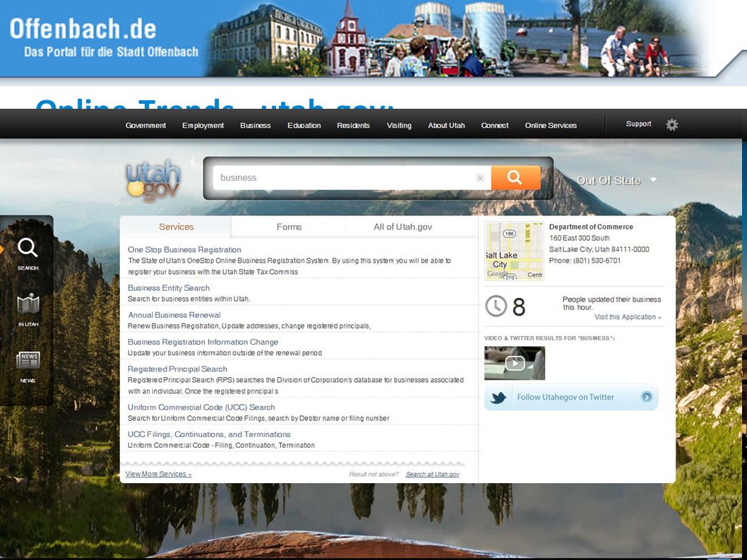The width and height of the screenshot is (747, 560).
Task: Open Uniform Commercial Code (UCC) Search link
Action: coord(201,407)
